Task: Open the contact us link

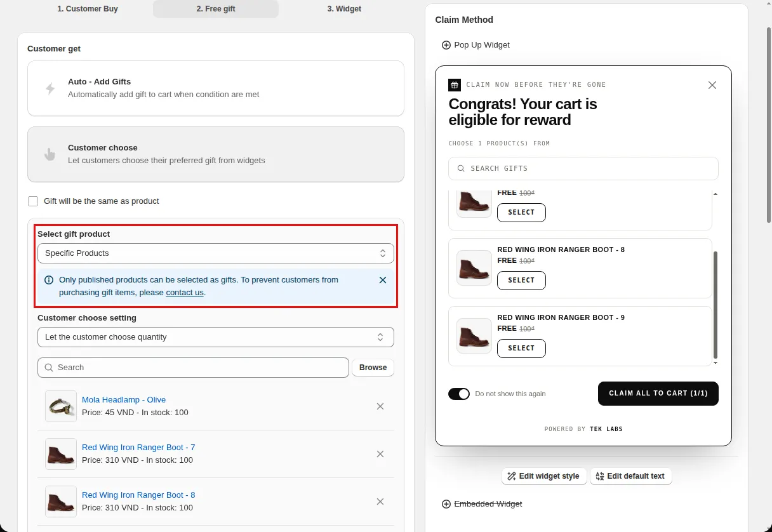Action: 185,293
